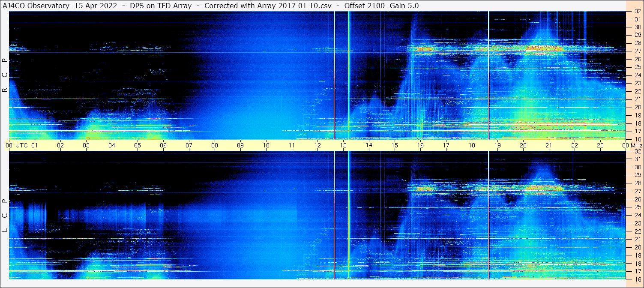This screenshot has height=288, width=644.
Task: Click the 'AJ4CO Observatory' title text
Action: click(x=36, y=6)
